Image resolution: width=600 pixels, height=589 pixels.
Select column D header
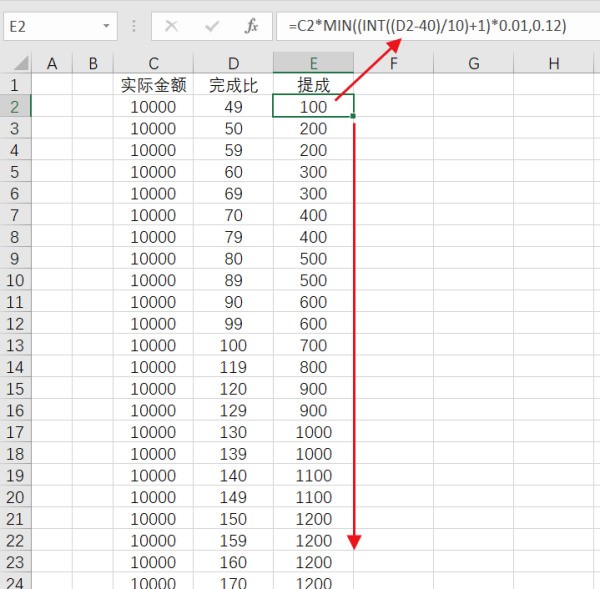click(233, 64)
